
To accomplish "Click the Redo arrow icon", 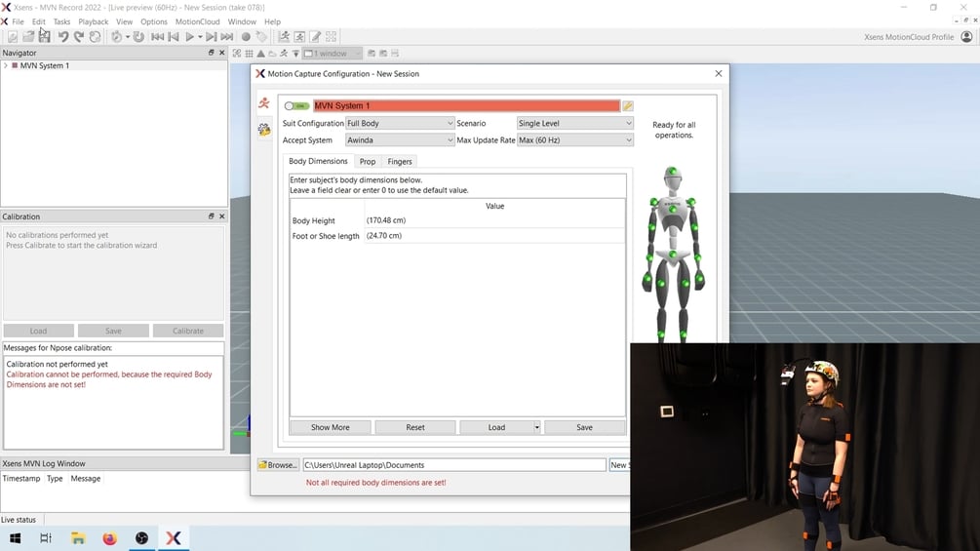I will click(x=79, y=37).
